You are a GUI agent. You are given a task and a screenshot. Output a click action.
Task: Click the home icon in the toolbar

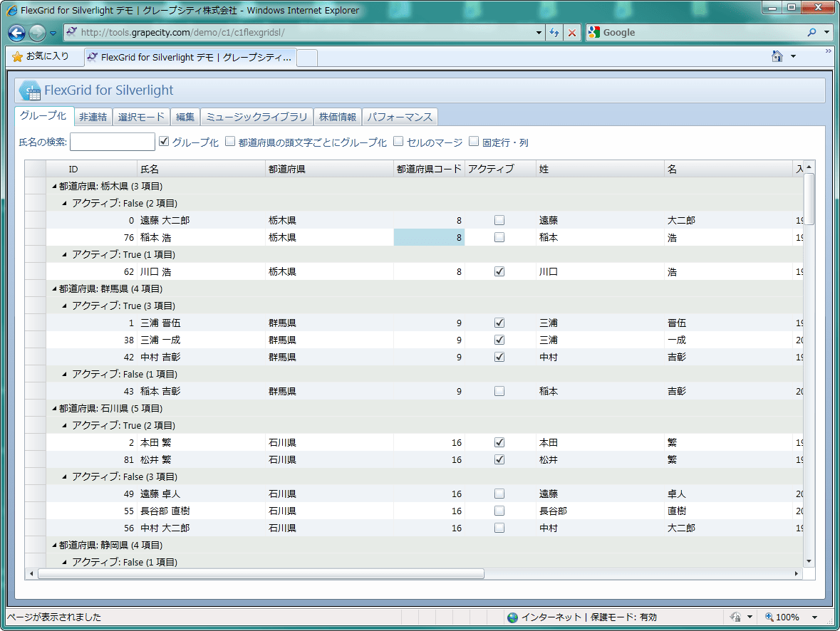tap(777, 56)
